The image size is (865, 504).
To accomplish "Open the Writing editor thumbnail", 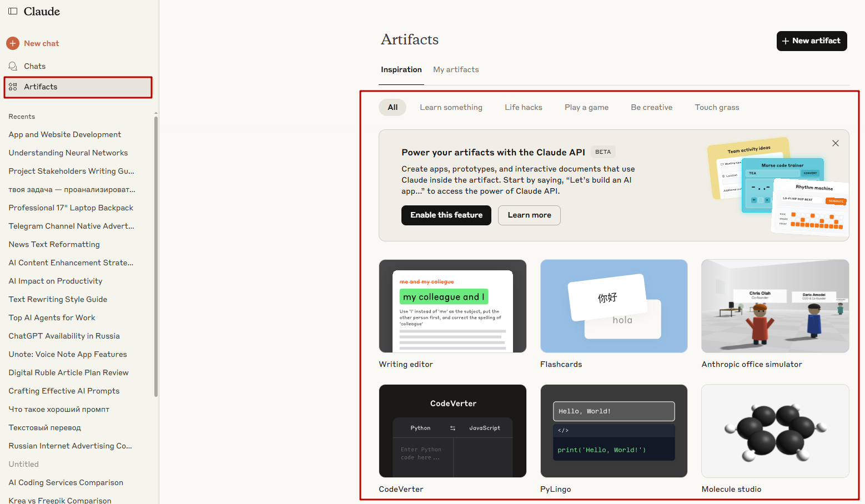I will coord(452,306).
